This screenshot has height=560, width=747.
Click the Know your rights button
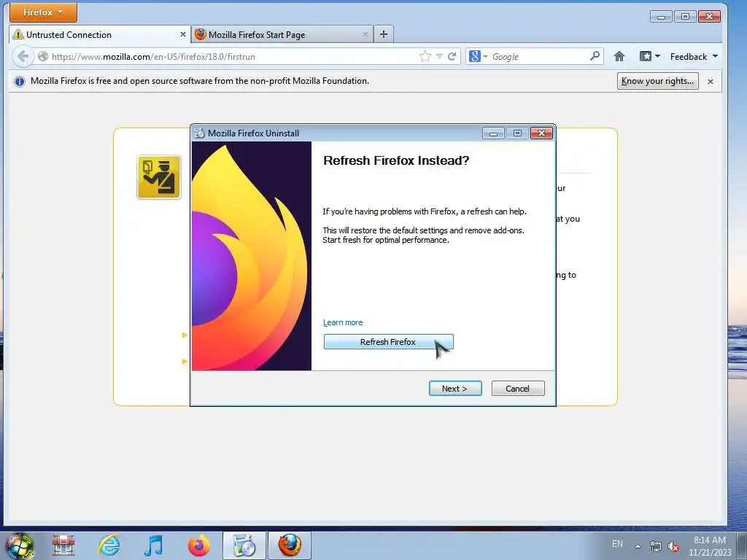pyautogui.click(x=657, y=81)
